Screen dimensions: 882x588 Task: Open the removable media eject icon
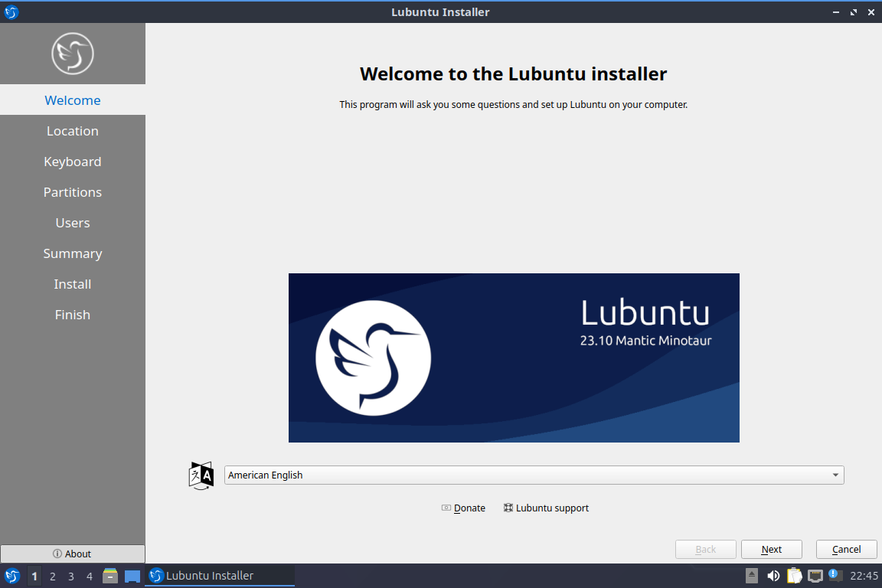click(x=752, y=576)
